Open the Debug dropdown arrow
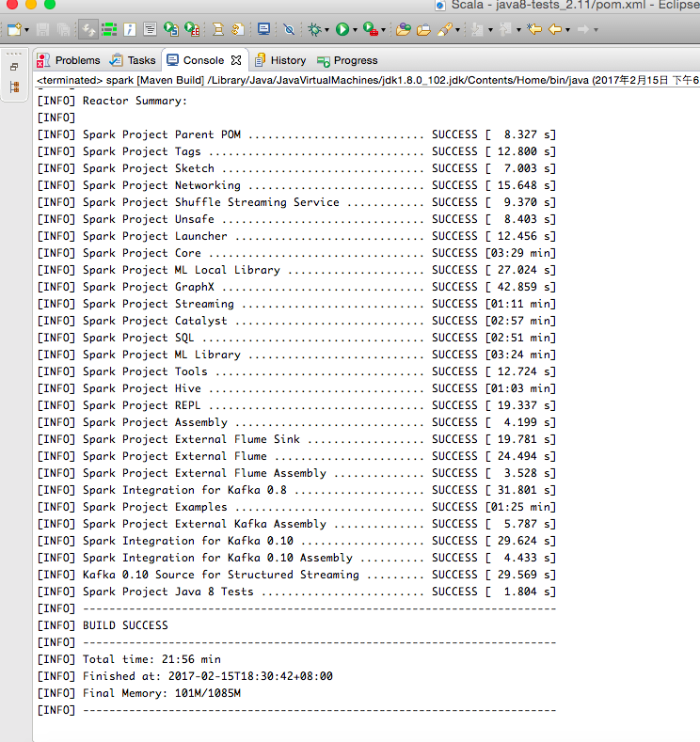 tap(326, 30)
